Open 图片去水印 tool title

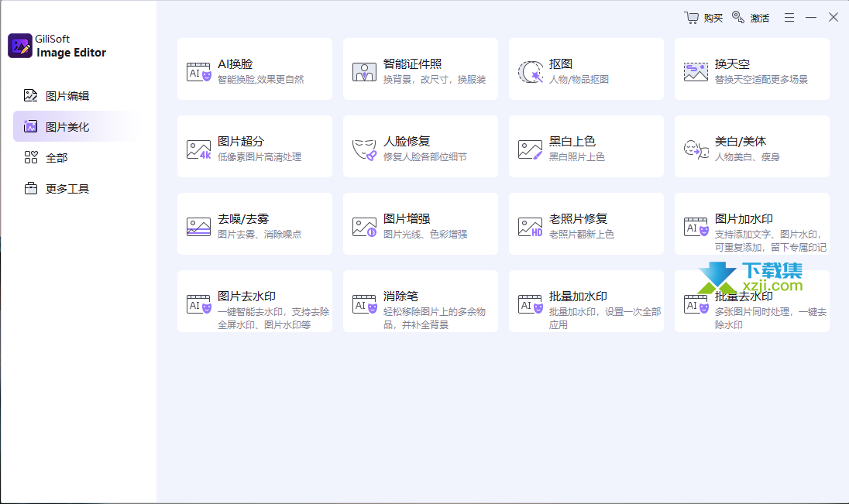247,296
